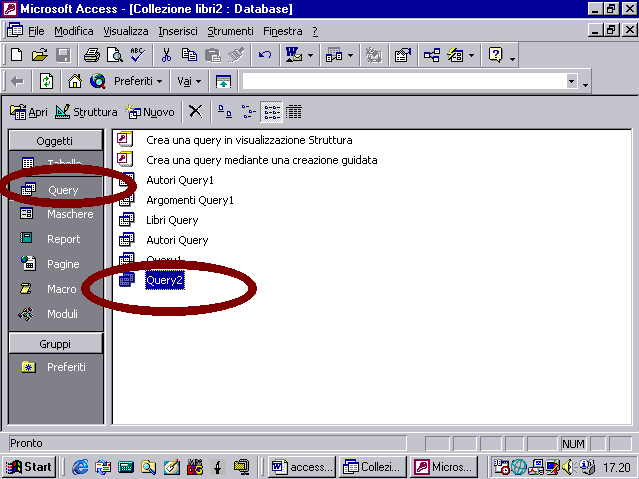Screen dimensions: 639x479
Task: Open the Visualizza menu
Action: (x=126, y=31)
